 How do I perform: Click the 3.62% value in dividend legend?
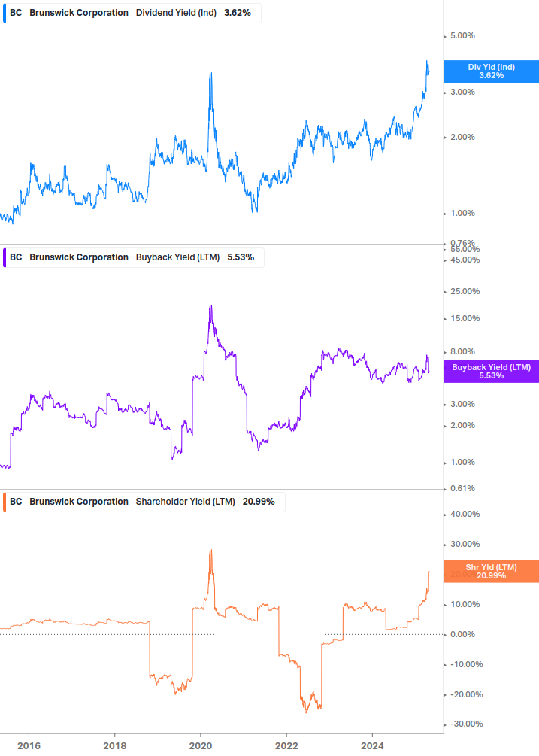238,13
